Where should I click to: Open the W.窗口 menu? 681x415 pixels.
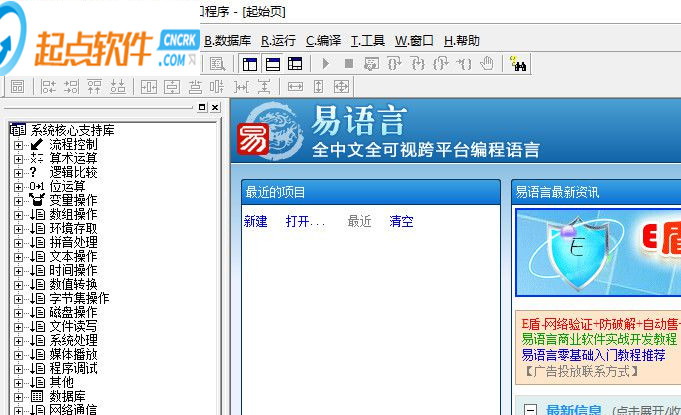tap(414, 41)
